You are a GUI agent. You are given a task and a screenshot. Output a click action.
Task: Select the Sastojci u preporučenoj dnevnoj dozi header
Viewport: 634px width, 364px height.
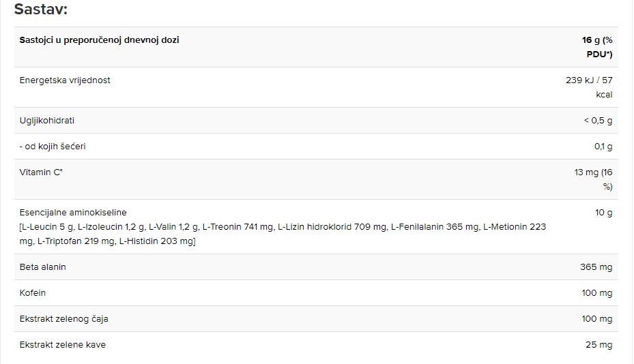[99, 40]
